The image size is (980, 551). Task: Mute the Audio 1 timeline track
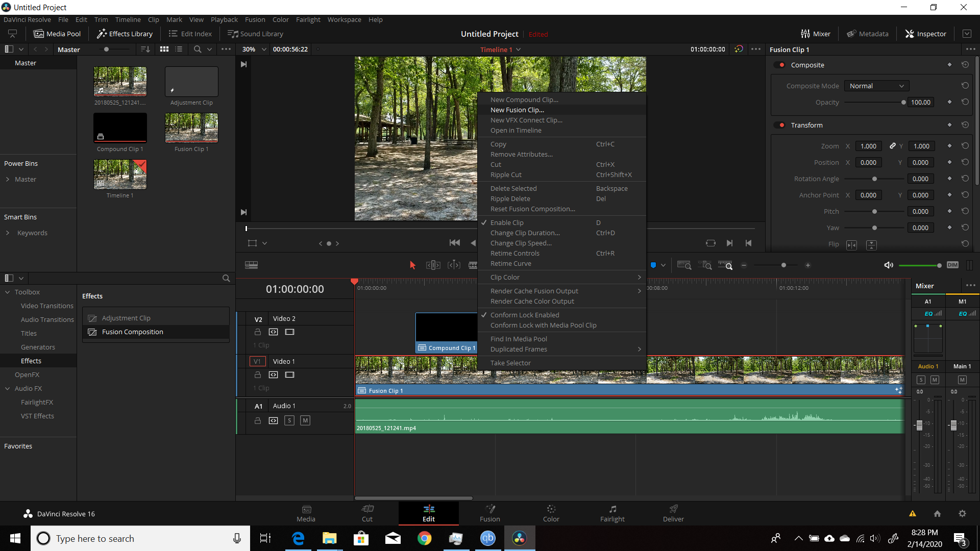[x=305, y=420]
